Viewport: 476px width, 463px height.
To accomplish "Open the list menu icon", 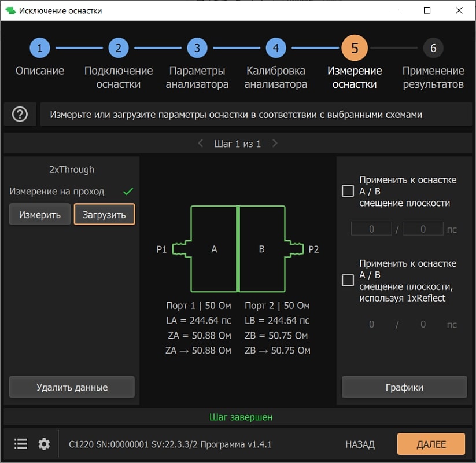I will pos(21,444).
